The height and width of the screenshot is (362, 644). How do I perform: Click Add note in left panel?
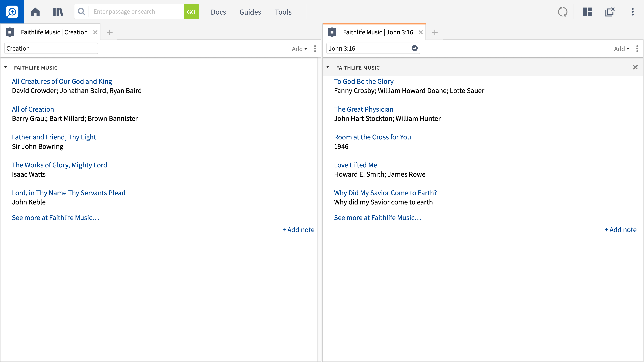coord(298,230)
